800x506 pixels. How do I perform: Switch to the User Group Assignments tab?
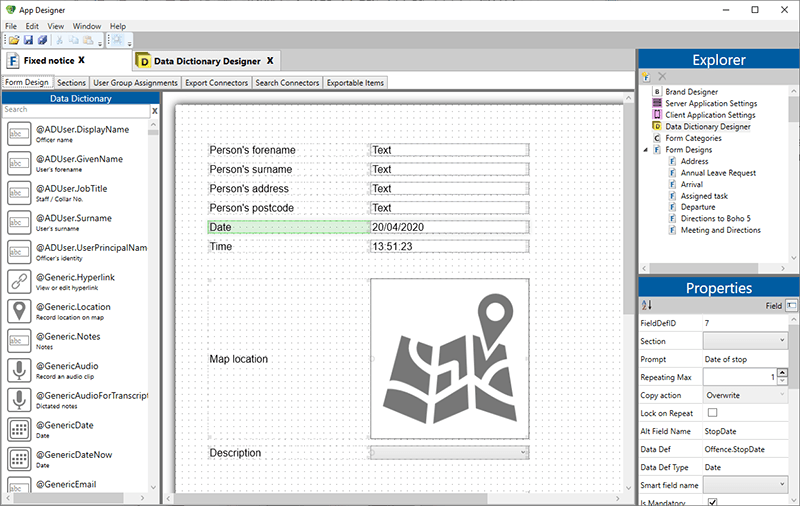pyautogui.click(x=136, y=83)
